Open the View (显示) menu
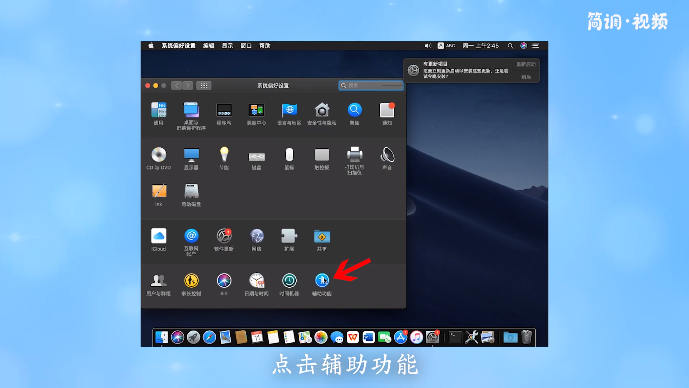The height and width of the screenshot is (388, 689). click(227, 45)
